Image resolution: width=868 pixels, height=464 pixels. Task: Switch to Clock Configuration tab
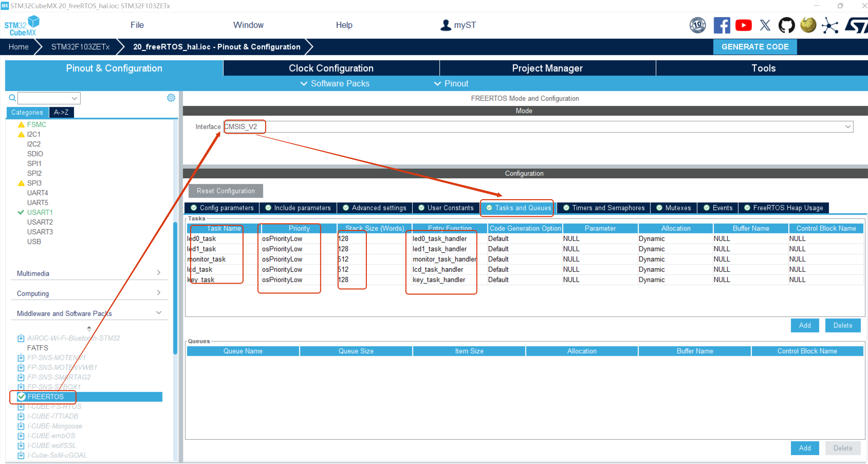coord(331,68)
